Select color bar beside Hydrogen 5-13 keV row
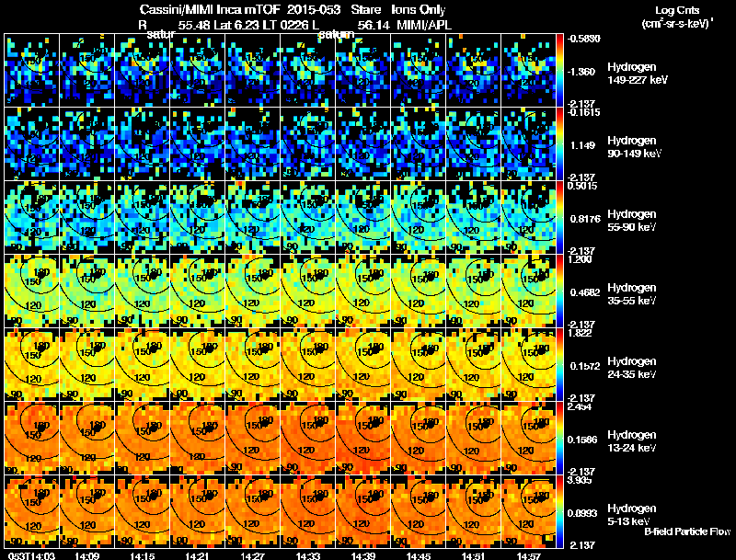Screen dimensions: 736x560 (559, 512)
